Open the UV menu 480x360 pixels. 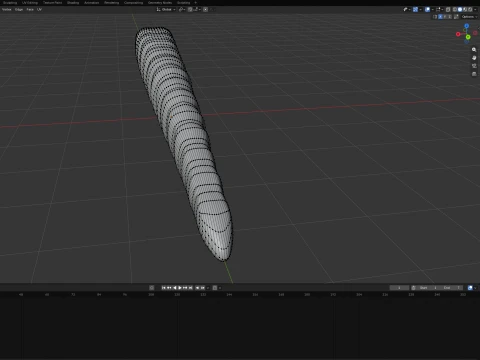39,9
